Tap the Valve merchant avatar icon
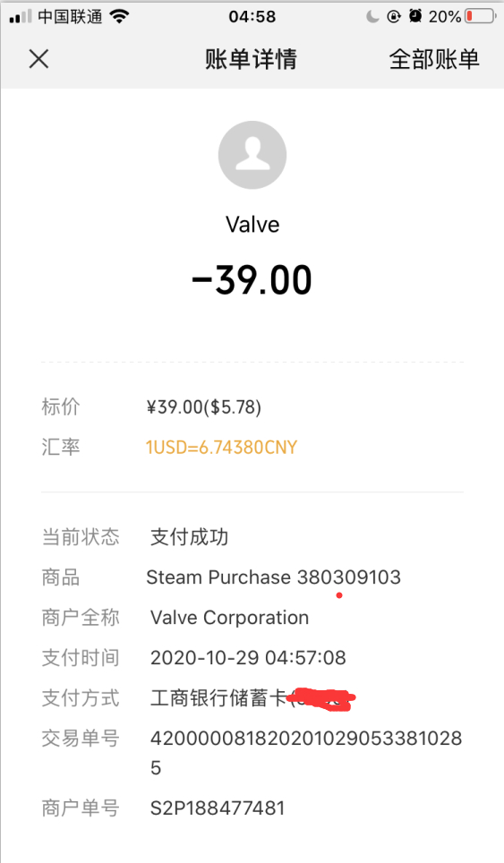The width and height of the screenshot is (504, 863). [252, 155]
